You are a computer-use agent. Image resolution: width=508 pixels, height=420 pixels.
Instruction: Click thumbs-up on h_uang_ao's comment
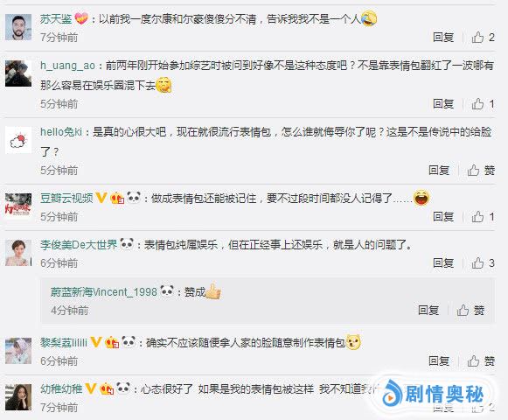tap(478, 104)
